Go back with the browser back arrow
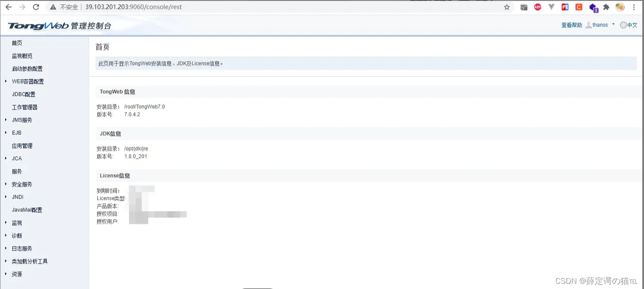Image resolution: width=644 pixels, height=289 pixels. pyautogui.click(x=9, y=7)
